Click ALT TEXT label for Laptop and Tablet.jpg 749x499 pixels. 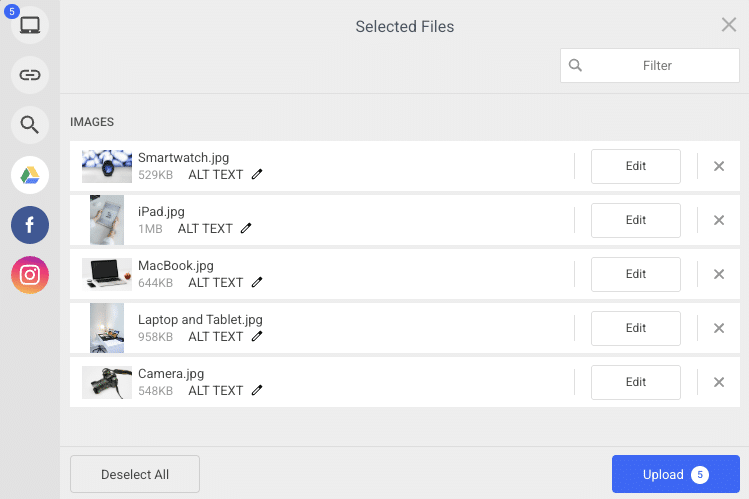[x=215, y=337]
